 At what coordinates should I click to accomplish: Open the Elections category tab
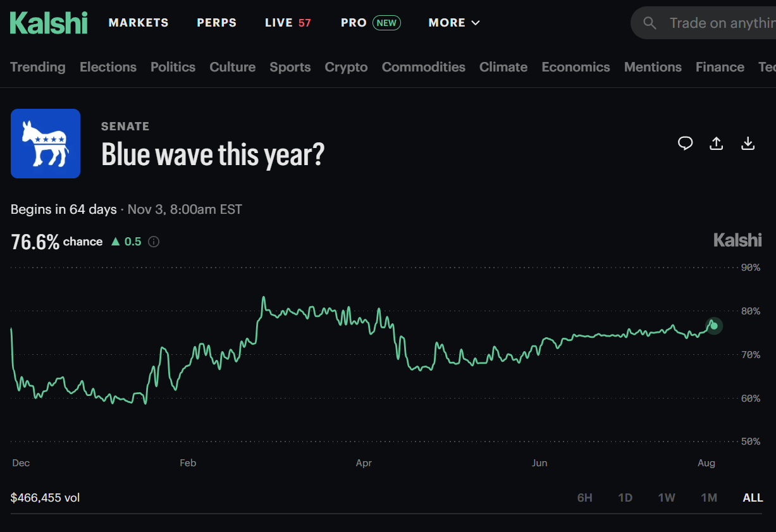pyautogui.click(x=108, y=67)
